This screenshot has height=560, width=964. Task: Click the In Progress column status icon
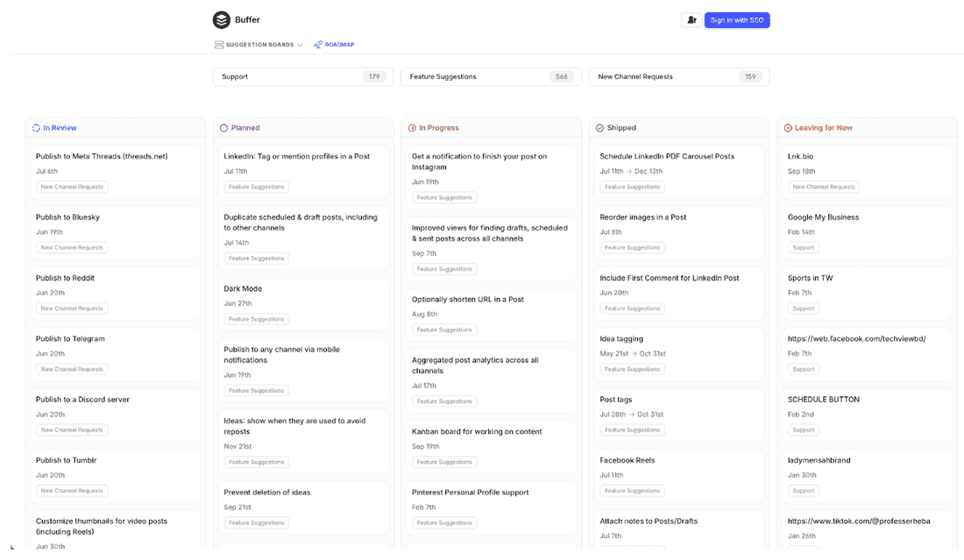(x=412, y=128)
